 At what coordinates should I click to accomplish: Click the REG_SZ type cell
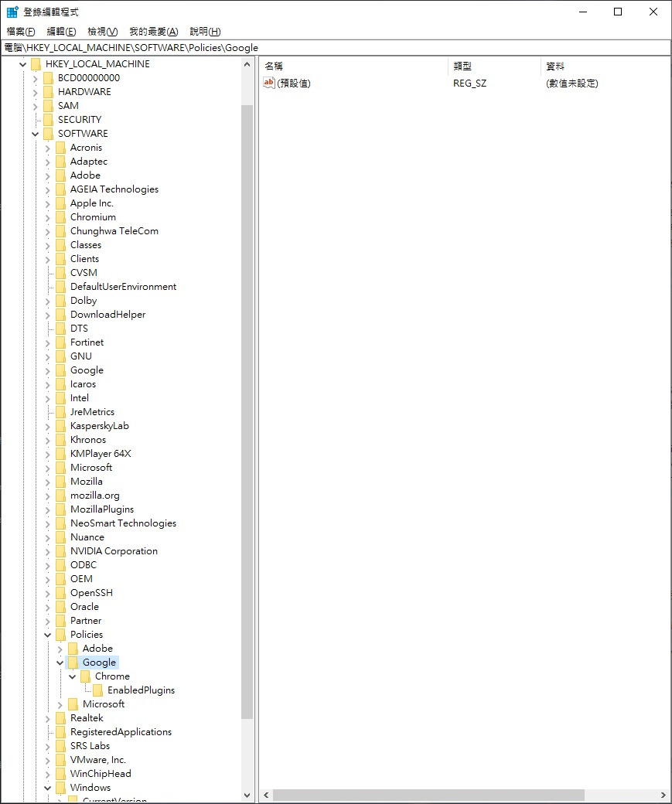(470, 83)
